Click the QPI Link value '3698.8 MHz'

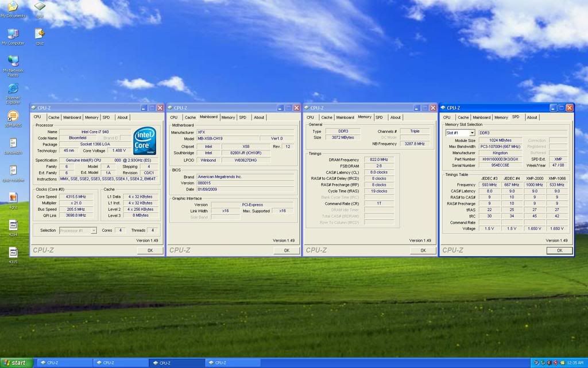(76, 216)
